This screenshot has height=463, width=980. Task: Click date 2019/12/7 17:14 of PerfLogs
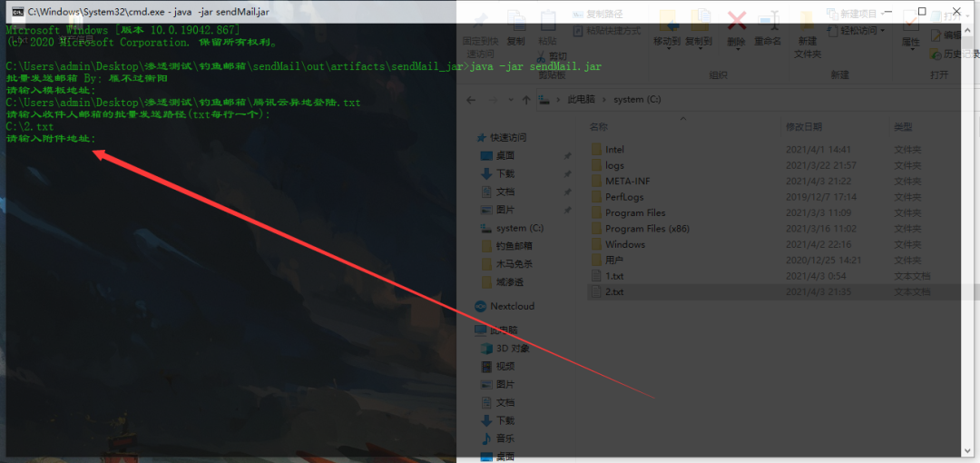pyautogui.click(x=820, y=197)
